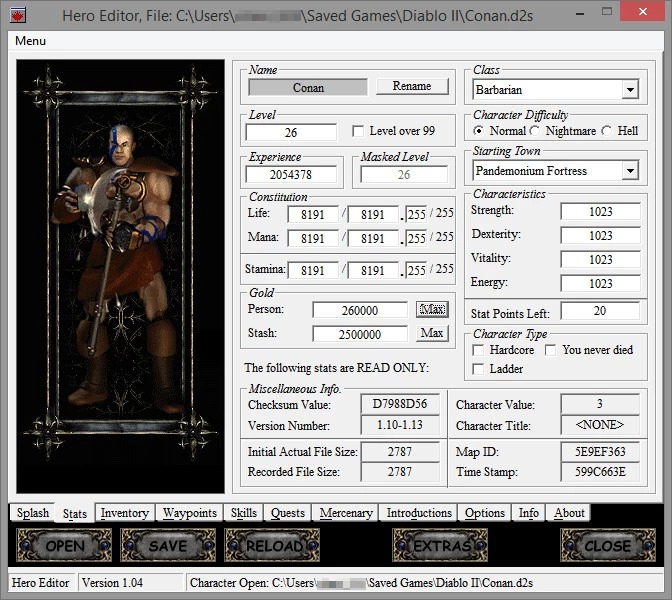Screen dimensions: 672x600
Task: Click the stone OPEN button
Action: click(64, 545)
